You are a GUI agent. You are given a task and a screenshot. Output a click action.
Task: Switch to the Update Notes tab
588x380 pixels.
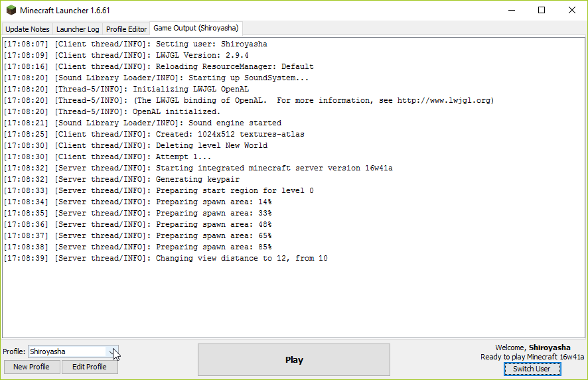click(x=27, y=29)
